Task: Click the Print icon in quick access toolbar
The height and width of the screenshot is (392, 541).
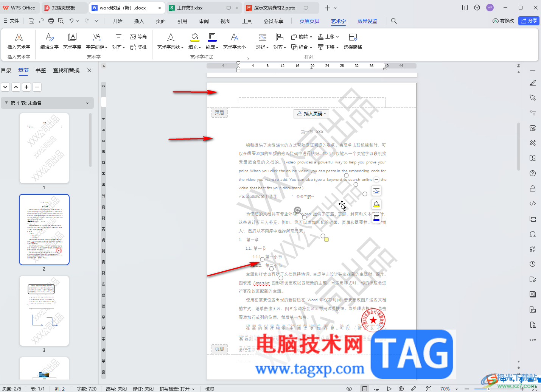Action: pos(51,21)
